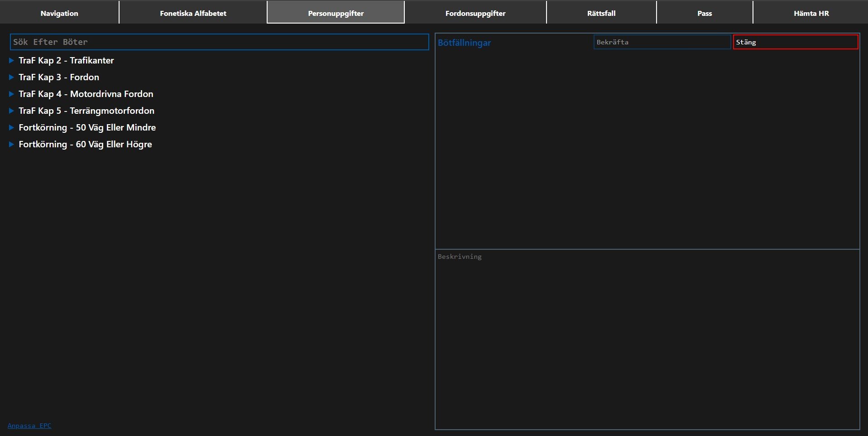The width and height of the screenshot is (868, 436).
Task: Click into the Beskrivning text area
Action: tap(647, 339)
